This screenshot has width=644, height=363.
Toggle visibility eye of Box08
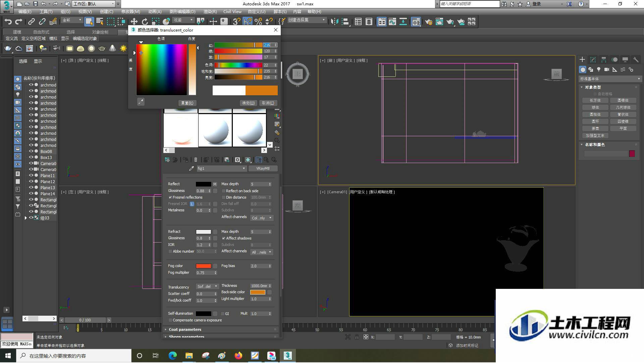31,151
